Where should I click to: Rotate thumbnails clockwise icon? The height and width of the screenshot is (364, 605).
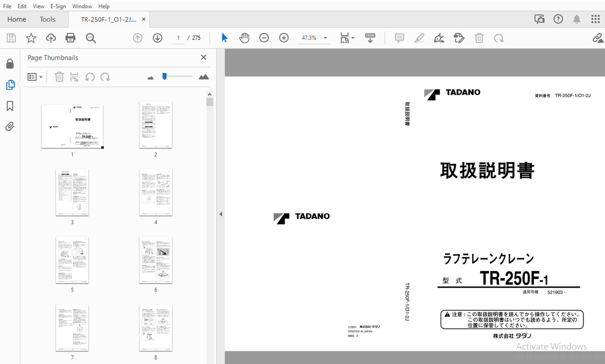105,77
